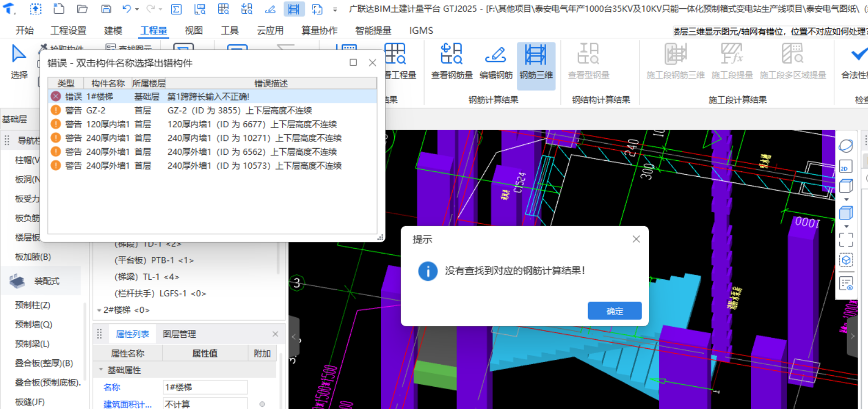Select the 240厚内墙1 ID 10271 warning row
Viewport: 868px width, 409px height.
coord(213,138)
